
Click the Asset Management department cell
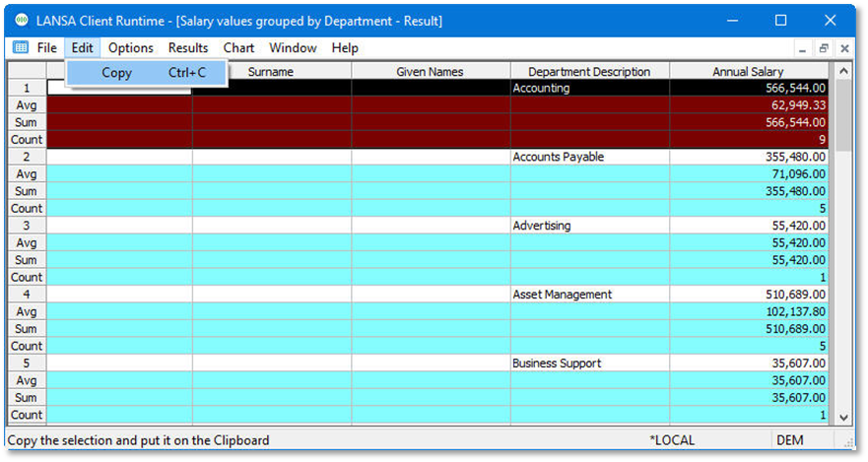point(590,295)
